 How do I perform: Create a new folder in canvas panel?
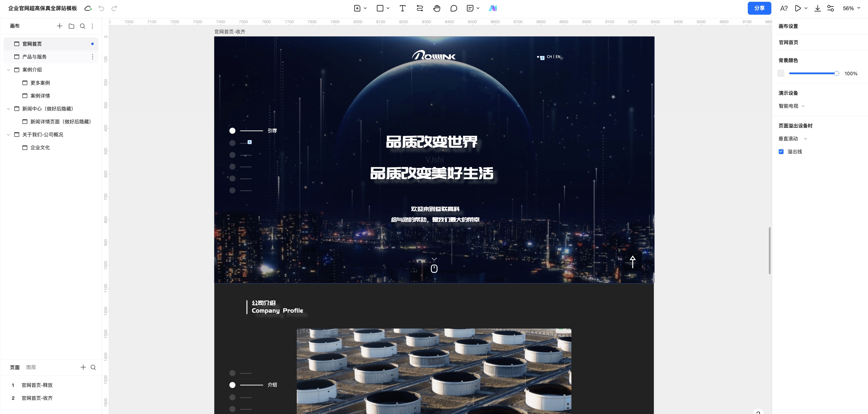click(x=72, y=26)
